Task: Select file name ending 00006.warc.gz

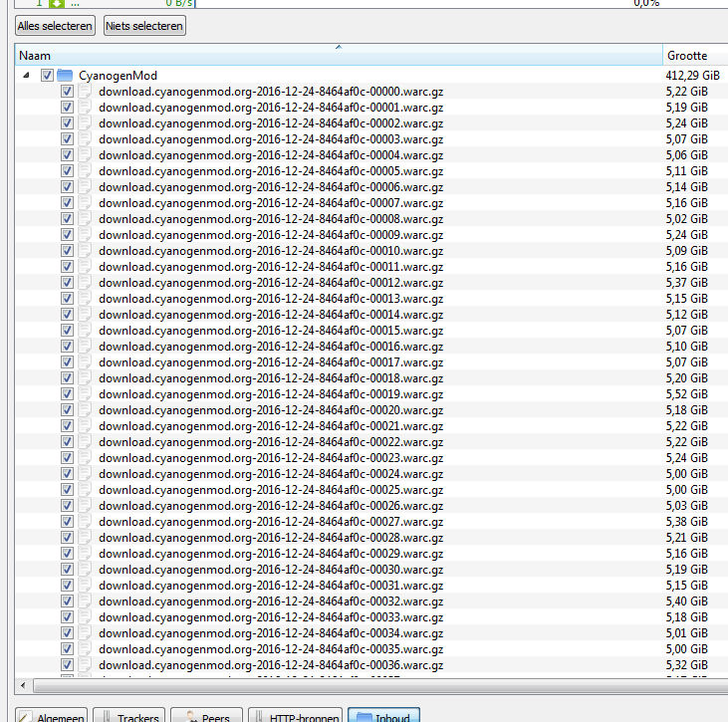Action: click(x=271, y=187)
